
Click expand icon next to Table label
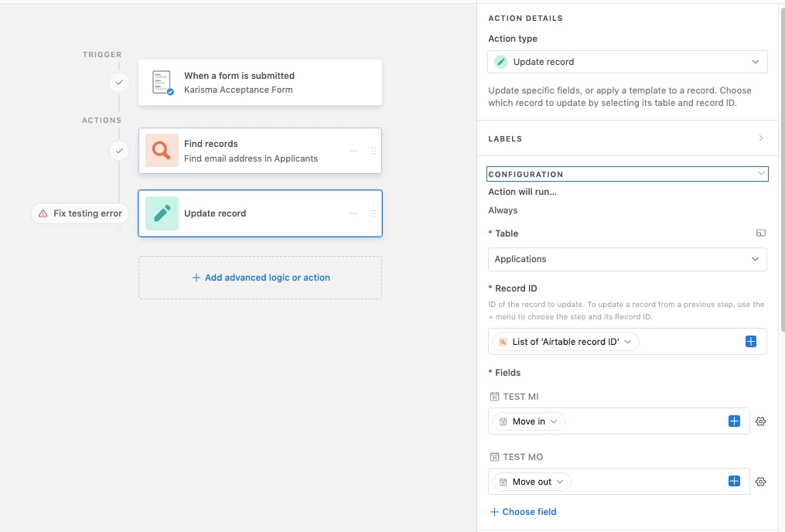760,233
